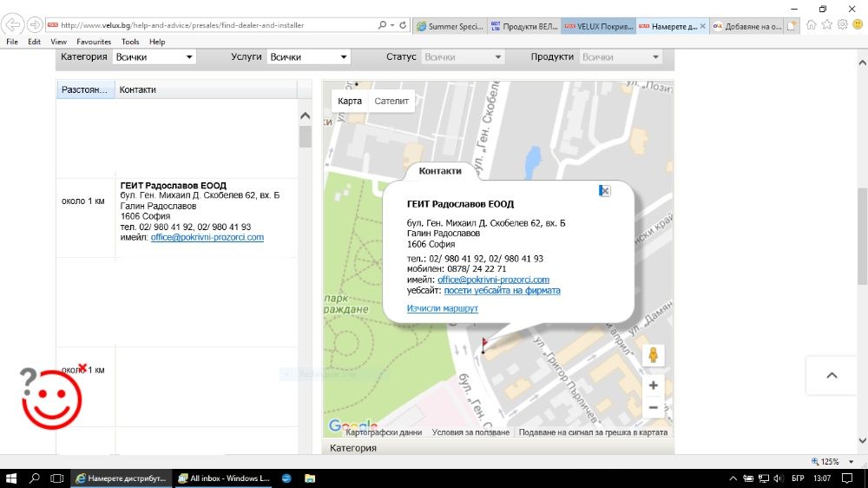Open the Продукти dropdown

[621, 57]
